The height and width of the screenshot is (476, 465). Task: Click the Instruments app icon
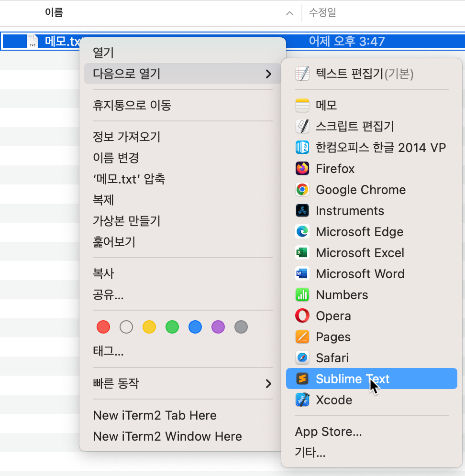pos(302,211)
